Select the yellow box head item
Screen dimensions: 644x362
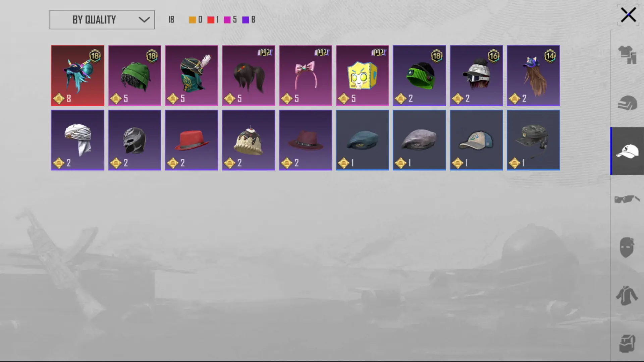click(362, 76)
